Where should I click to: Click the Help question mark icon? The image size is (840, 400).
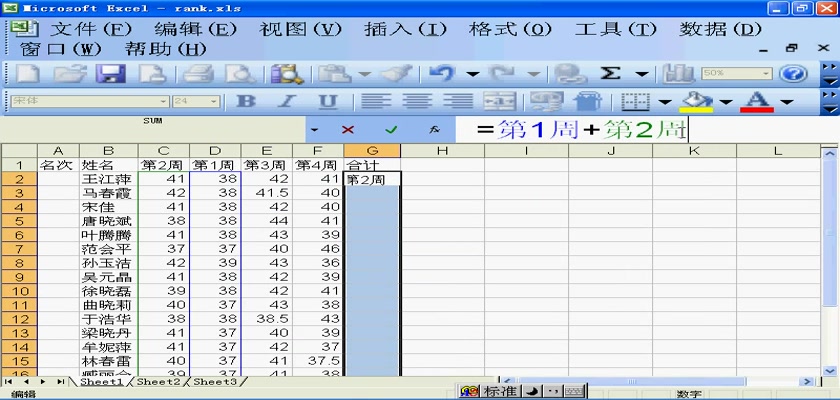click(793, 74)
